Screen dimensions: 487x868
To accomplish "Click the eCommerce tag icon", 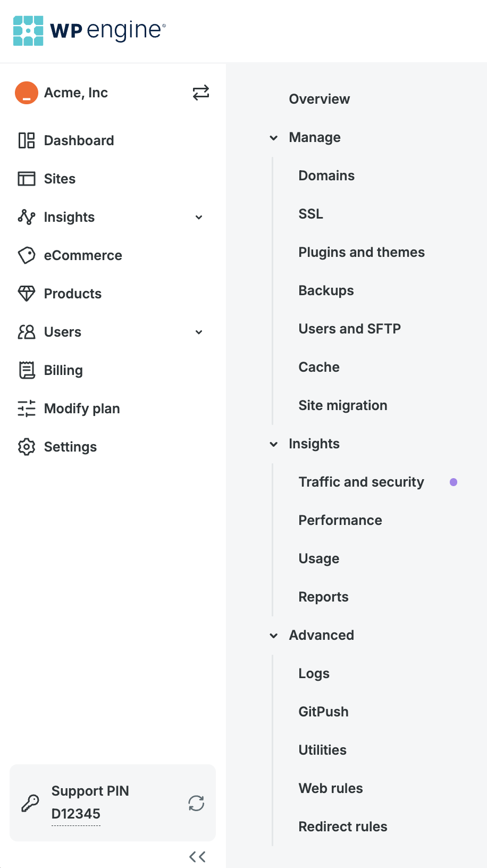I will [x=27, y=255].
